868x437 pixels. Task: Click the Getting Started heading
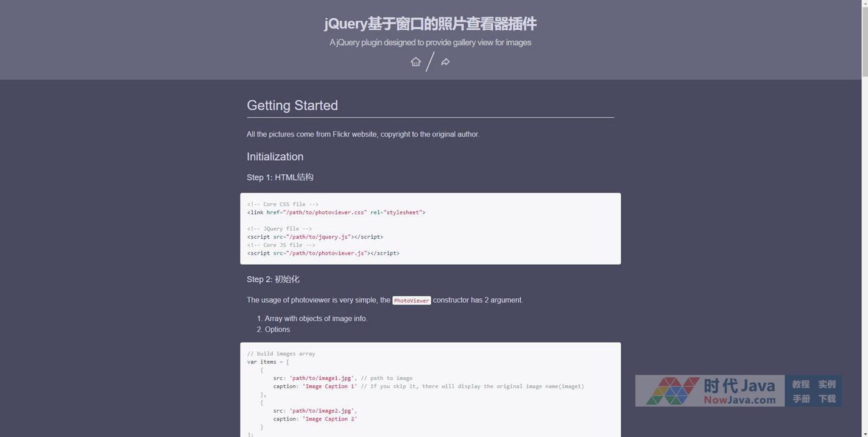[292, 105]
